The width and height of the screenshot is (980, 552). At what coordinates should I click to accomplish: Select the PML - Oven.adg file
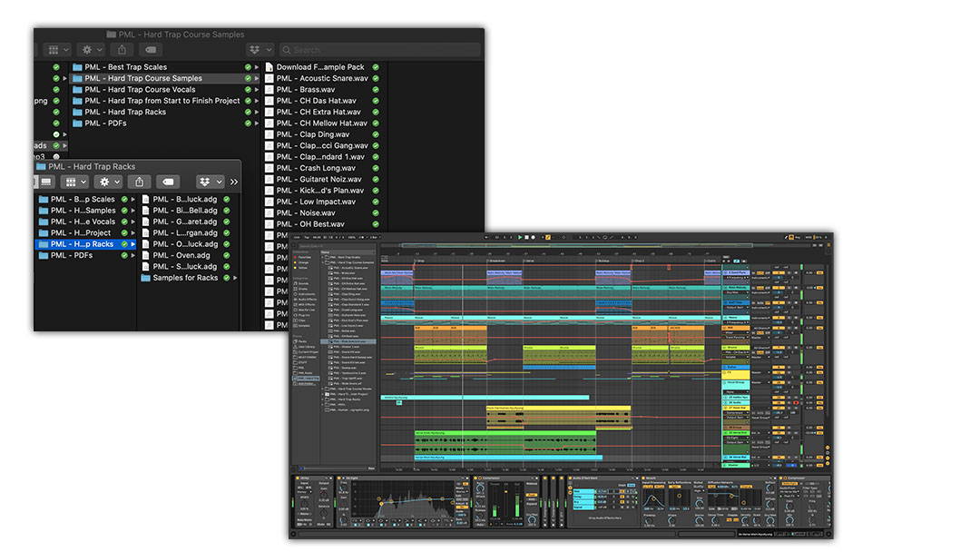[181, 256]
